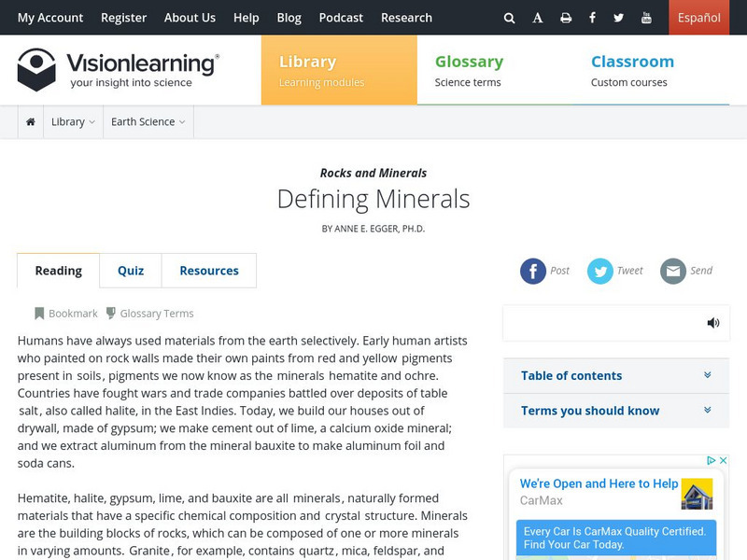The image size is (747, 560).
Task: Open the About Us menu item
Action: point(190,18)
